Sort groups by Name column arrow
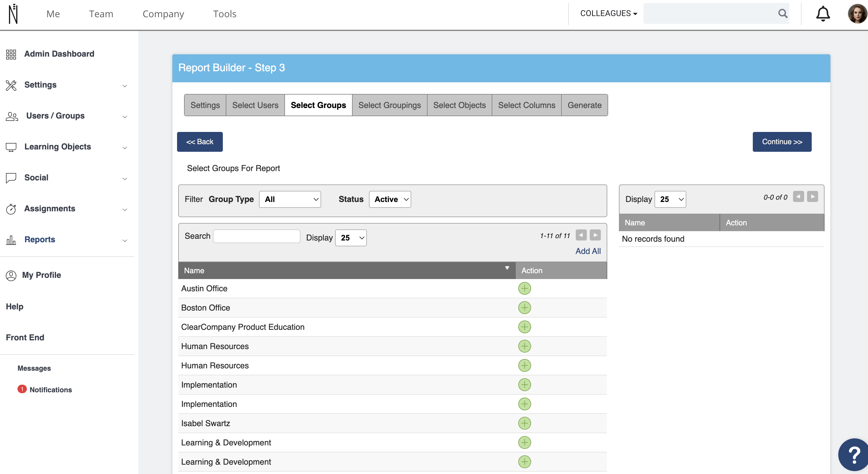 tap(507, 268)
